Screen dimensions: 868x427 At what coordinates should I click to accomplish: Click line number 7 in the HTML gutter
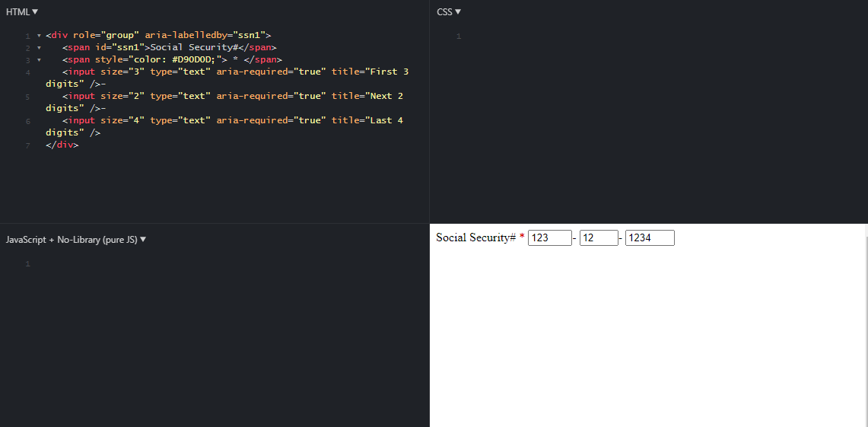click(27, 145)
